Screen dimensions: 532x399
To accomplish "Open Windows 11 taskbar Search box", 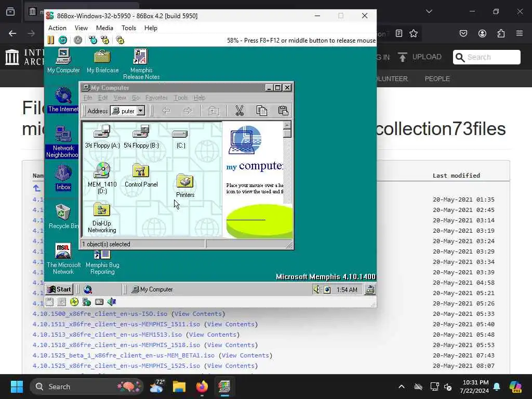I will (87, 387).
